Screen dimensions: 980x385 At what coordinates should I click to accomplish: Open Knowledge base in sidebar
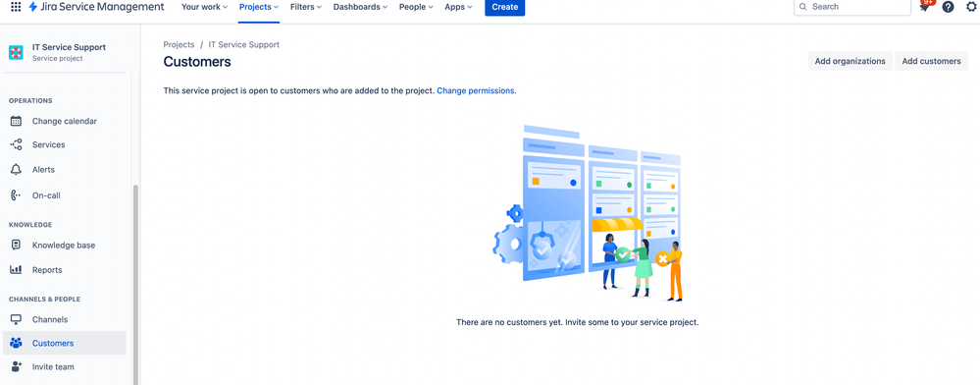coord(65,246)
